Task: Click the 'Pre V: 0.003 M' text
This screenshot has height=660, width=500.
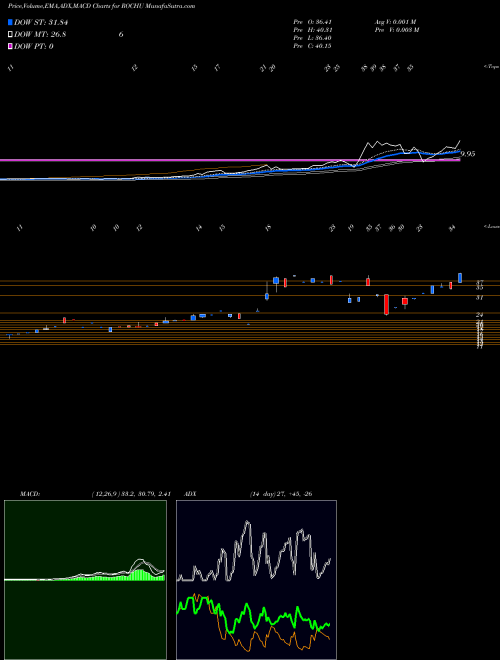Action: pyautogui.click(x=396, y=29)
